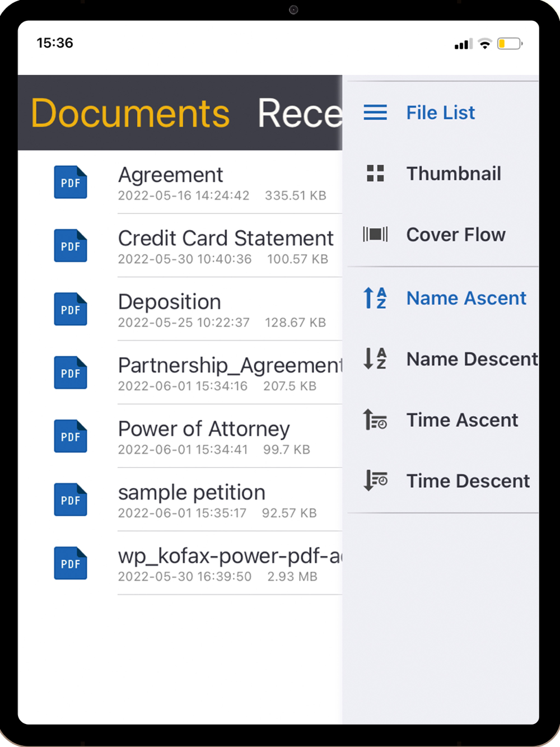This screenshot has height=747, width=560.
Task: Sort by Name Ascent
Action: point(443,298)
